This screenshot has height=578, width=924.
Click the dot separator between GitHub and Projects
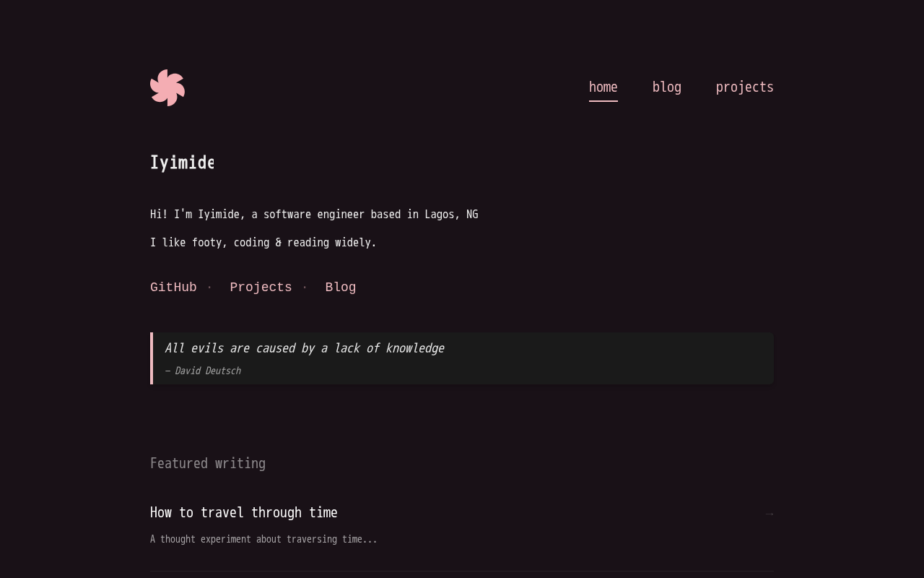click(209, 288)
